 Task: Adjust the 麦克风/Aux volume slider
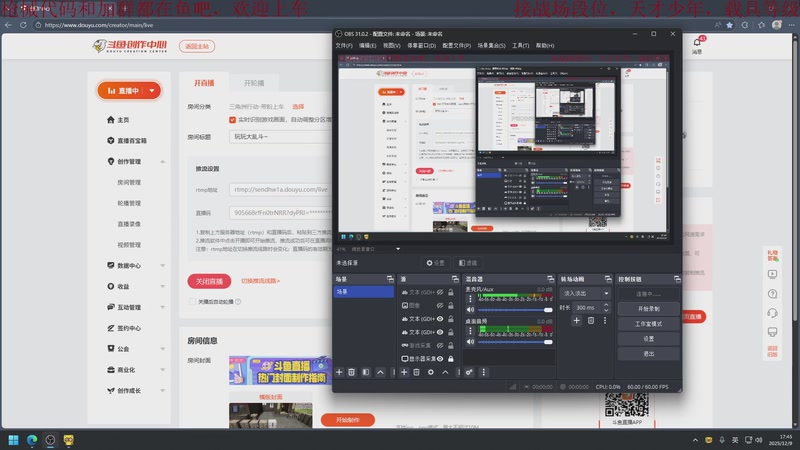pyautogui.click(x=515, y=310)
